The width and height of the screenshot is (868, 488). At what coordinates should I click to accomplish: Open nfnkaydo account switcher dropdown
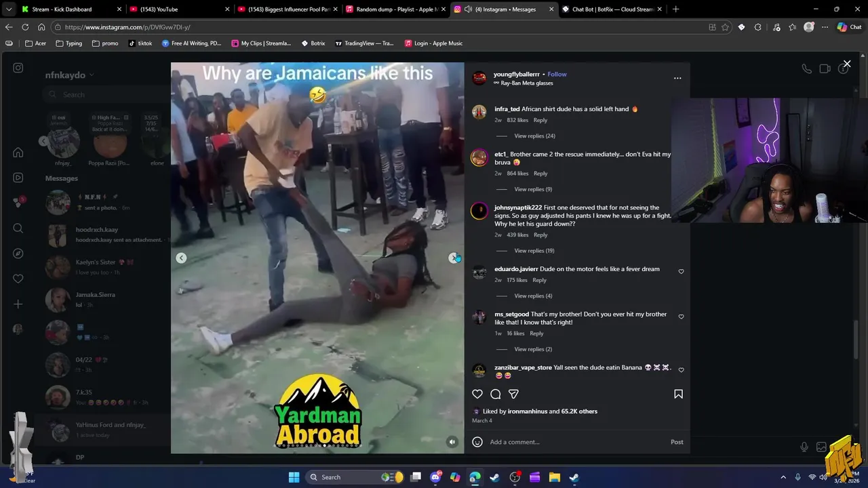(x=70, y=75)
